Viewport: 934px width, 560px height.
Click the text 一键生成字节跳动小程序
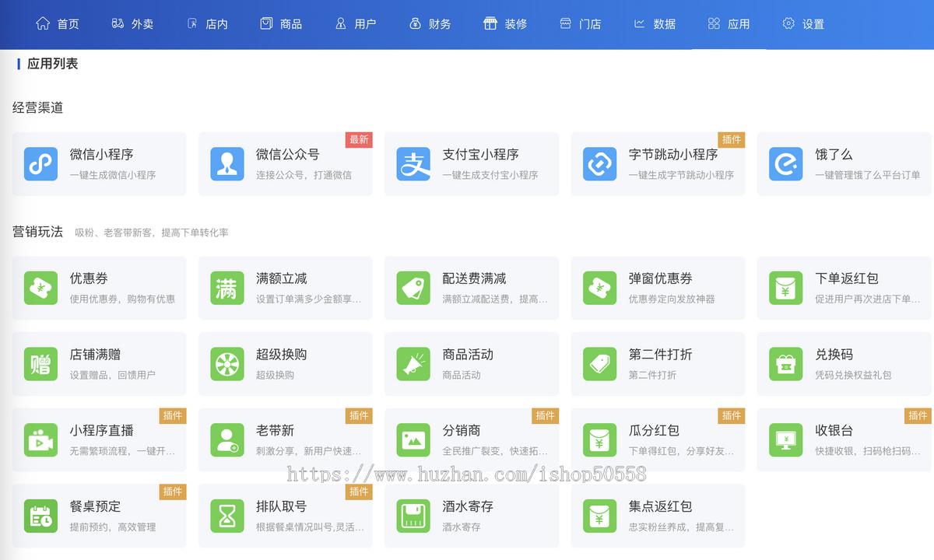[x=681, y=175]
